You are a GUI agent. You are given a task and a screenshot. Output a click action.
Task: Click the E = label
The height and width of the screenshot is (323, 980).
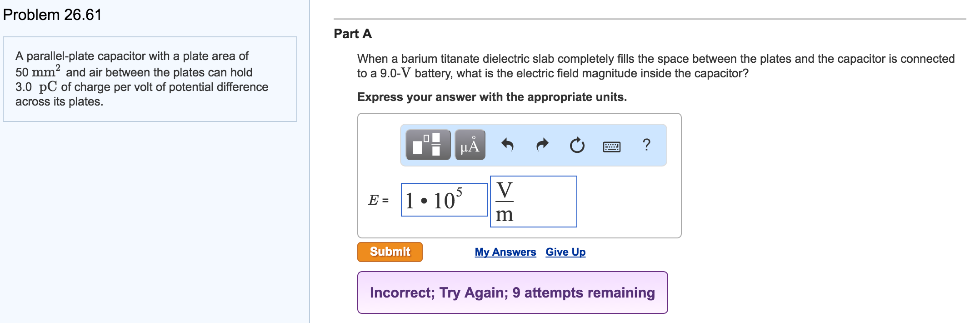point(377,200)
